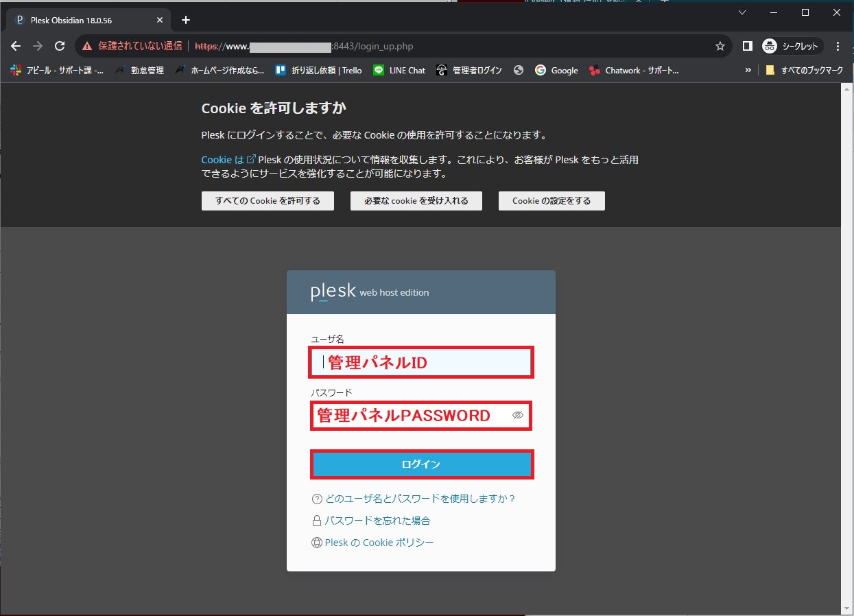The height and width of the screenshot is (616, 854).
Task: Click the scrollbar down arrow
Action: [847, 608]
